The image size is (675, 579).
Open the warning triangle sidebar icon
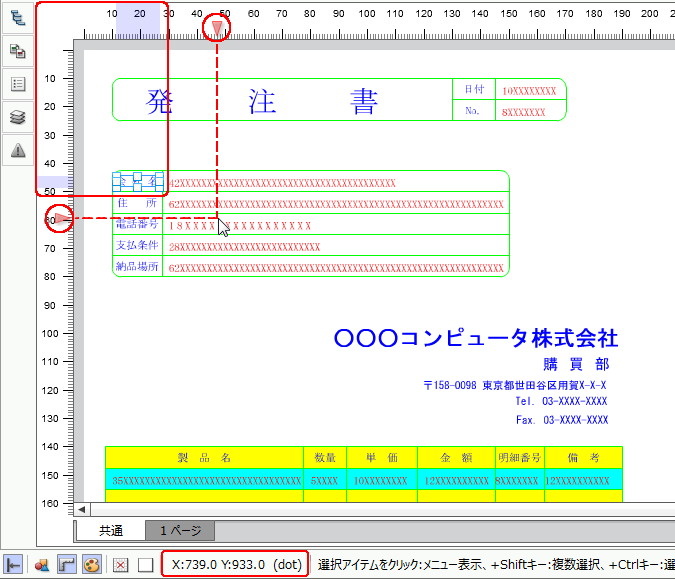pos(18,150)
